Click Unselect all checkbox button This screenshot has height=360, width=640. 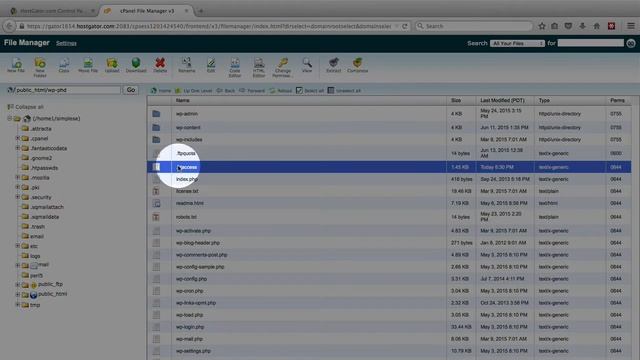(x=344, y=91)
